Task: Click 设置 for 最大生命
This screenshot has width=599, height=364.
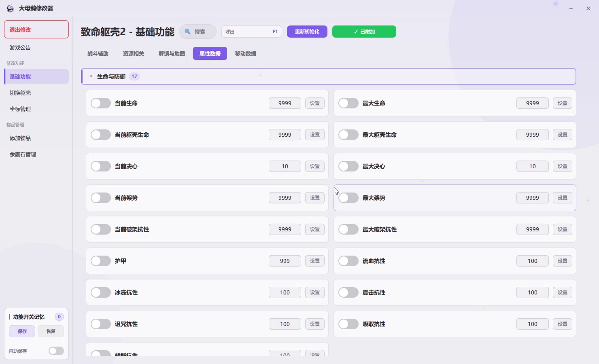Action: [x=563, y=103]
